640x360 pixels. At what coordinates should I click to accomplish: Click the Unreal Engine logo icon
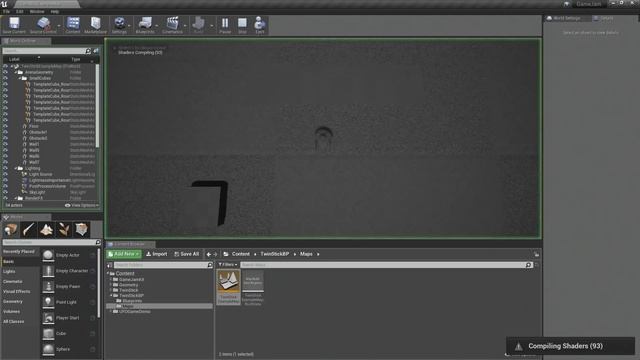(x=4, y=4)
